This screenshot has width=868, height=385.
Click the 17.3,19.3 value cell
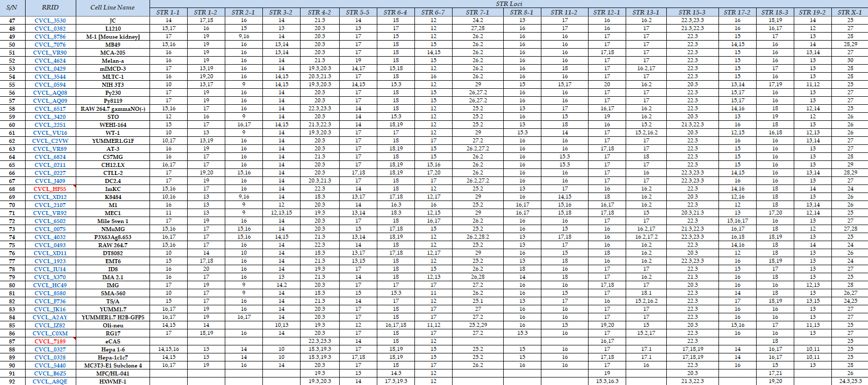(396, 381)
